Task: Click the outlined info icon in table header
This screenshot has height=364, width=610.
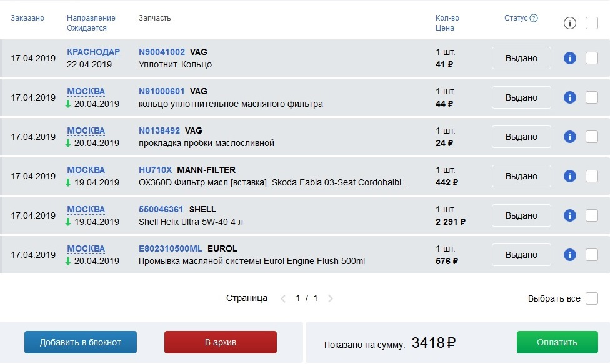Action: [x=569, y=23]
